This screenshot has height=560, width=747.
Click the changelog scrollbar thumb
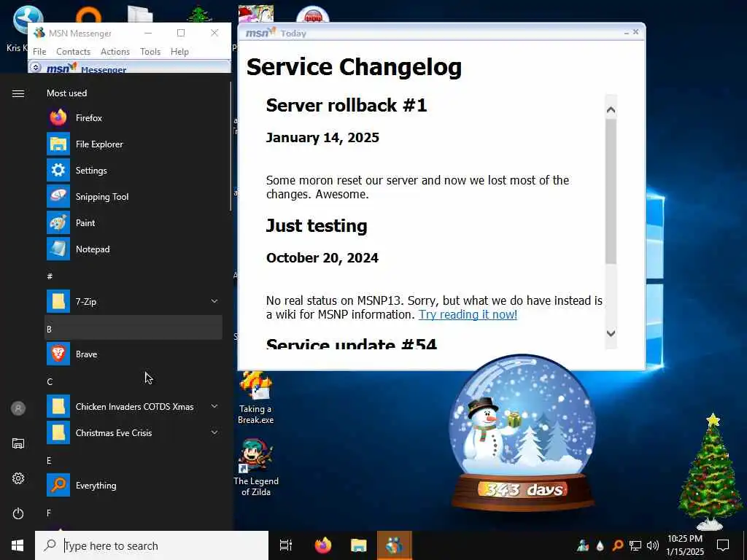pyautogui.click(x=611, y=190)
